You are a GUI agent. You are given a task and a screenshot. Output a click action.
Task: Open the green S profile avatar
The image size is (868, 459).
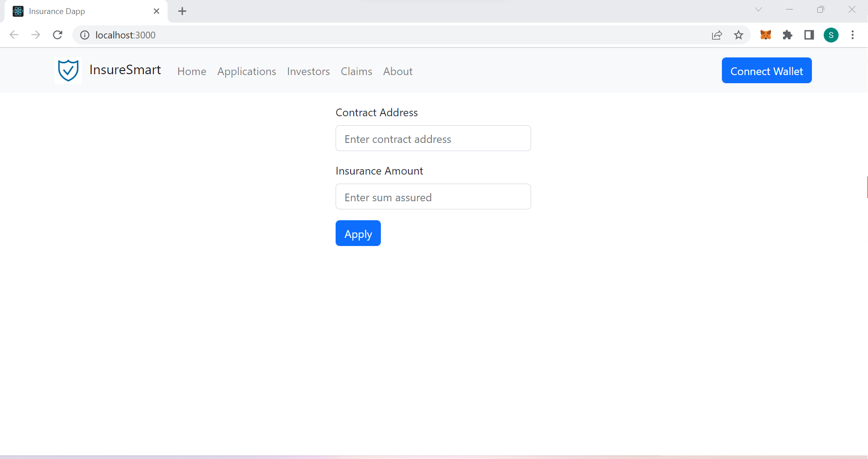coord(831,35)
